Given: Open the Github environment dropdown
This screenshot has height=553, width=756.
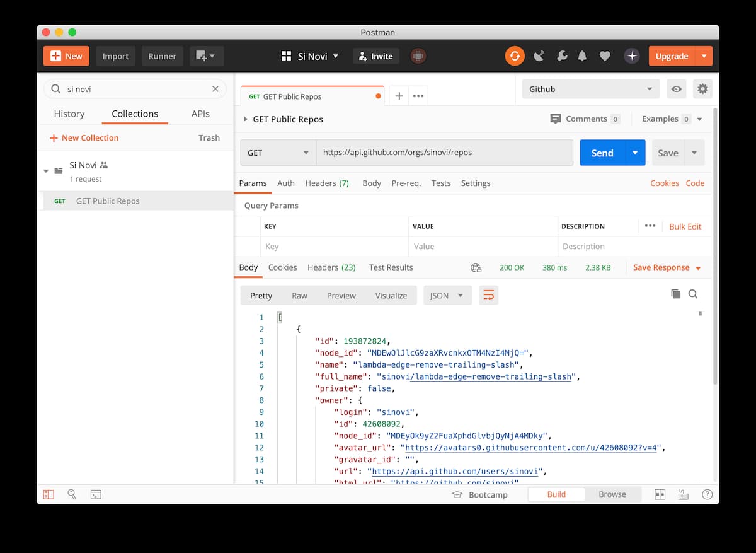Looking at the screenshot, I should point(591,89).
